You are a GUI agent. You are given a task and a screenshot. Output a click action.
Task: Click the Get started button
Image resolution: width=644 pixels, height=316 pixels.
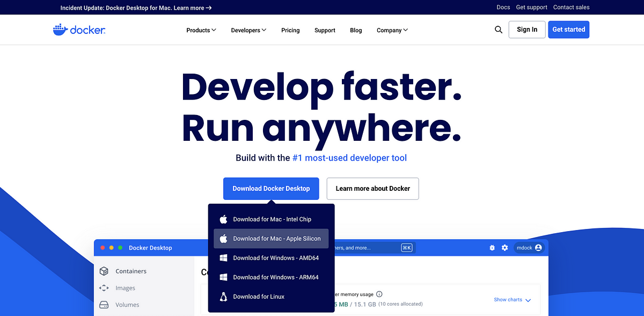[569, 30]
